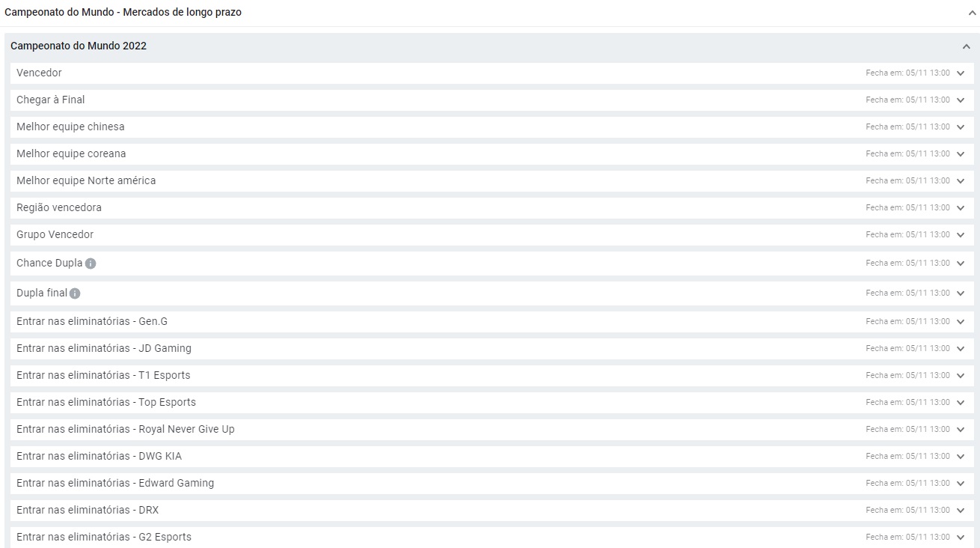
Task: Click the Dupla final label text
Action: coord(42,293)
